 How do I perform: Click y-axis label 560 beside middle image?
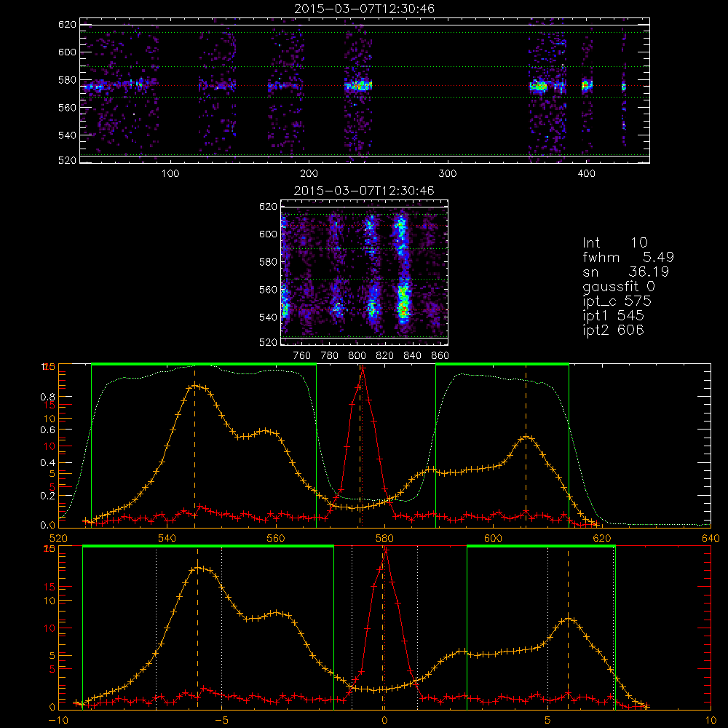268,290
